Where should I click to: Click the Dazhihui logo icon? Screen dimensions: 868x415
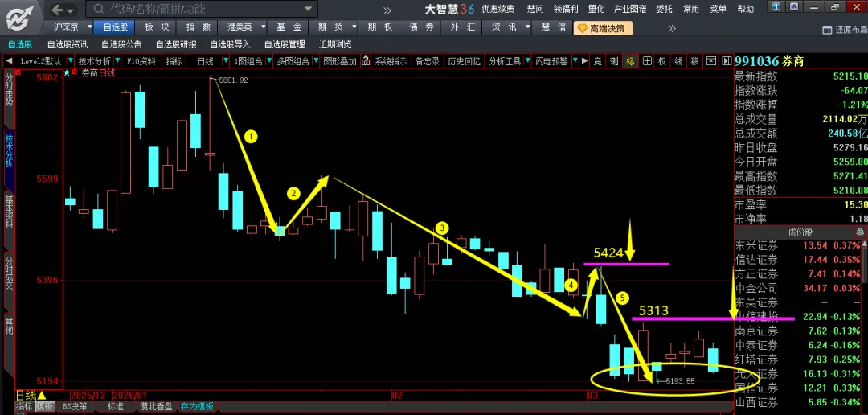tap(20, 17)
